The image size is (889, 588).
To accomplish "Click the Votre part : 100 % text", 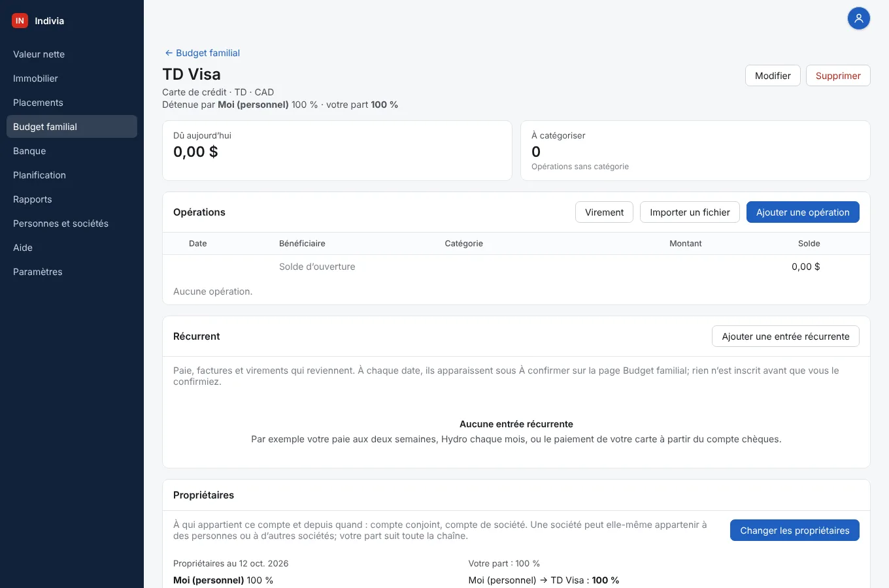I will point(504,563).
